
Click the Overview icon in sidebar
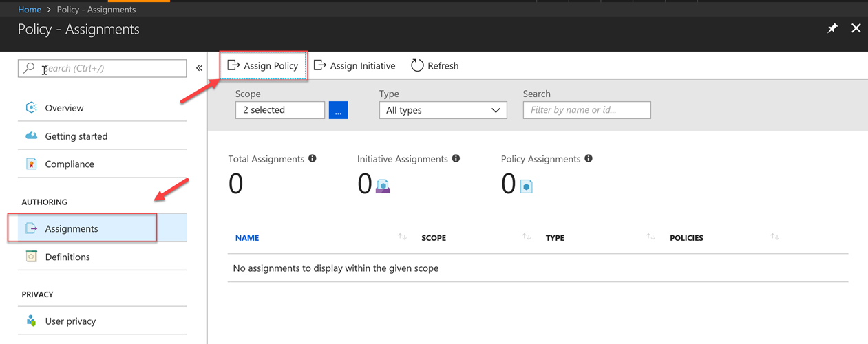[x=31, y=107]
